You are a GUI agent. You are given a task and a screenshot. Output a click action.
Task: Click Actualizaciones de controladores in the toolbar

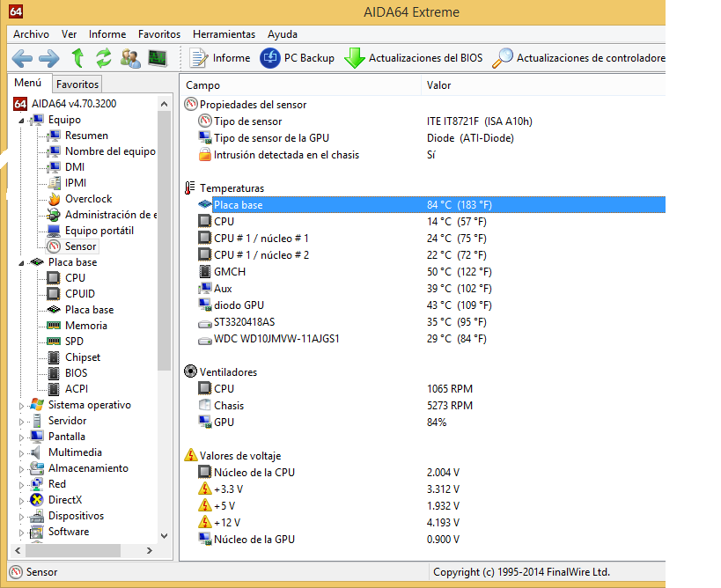(x=579, y=58)
